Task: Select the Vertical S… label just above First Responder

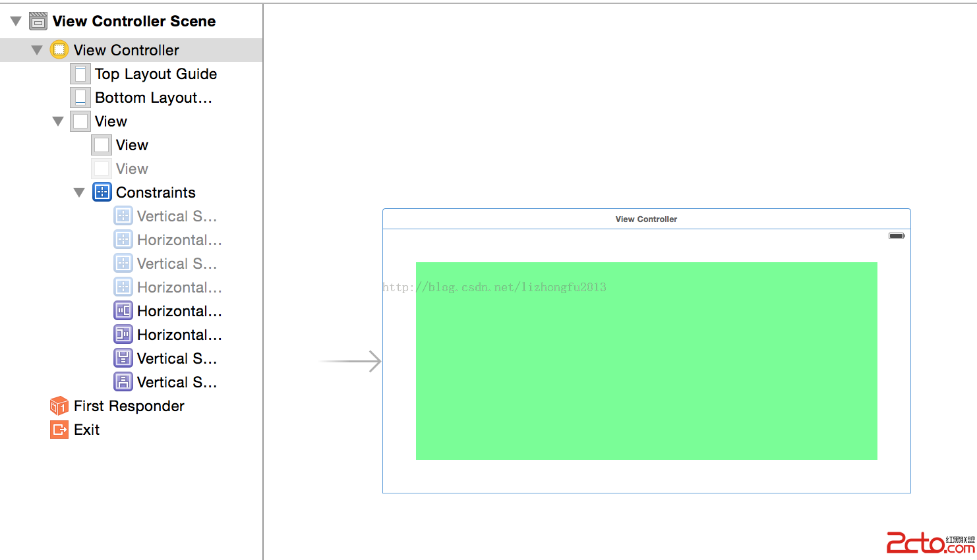Action: tap(177, 382)
